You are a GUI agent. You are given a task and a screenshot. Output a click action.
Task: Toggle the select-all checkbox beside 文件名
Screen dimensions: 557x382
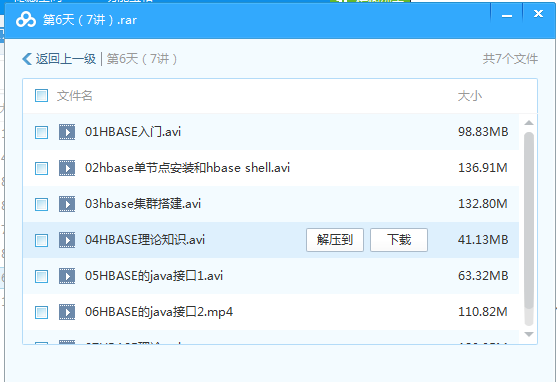(42, 96)
